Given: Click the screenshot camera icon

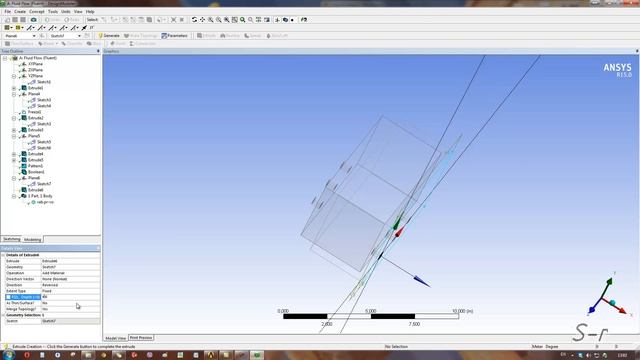Looking at the screenshot, I should pyautogui.click(x=33, y=20).
